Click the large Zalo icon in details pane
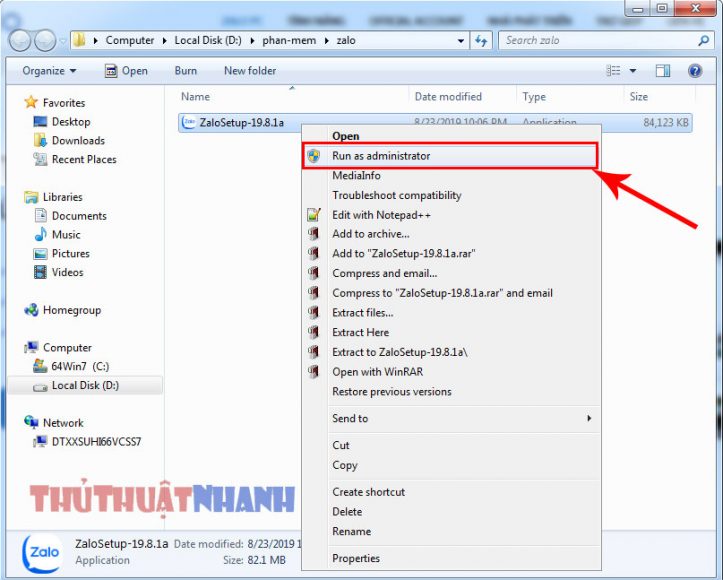 (41, 553)
